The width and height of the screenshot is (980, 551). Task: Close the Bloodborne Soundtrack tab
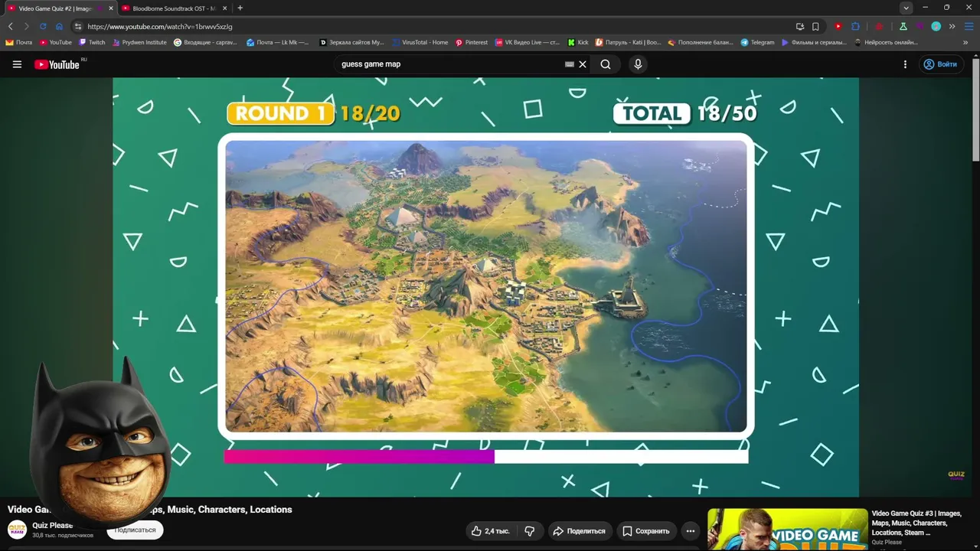(x=224, y=8)
